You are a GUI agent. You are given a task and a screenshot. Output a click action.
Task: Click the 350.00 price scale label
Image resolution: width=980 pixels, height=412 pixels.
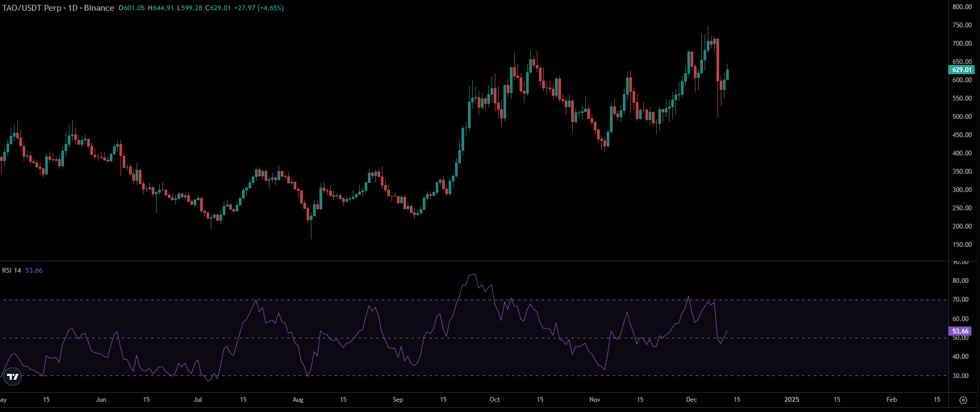(962, 172)
